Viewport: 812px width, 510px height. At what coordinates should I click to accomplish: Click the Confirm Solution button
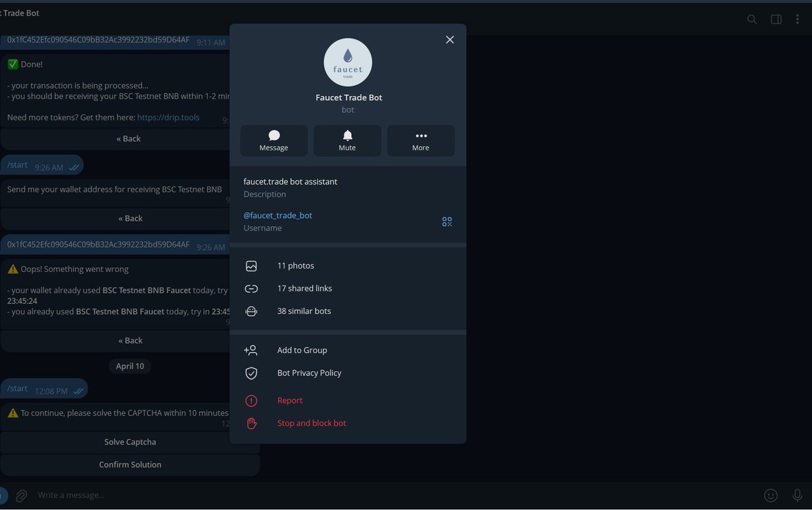(x=130, y=465)
